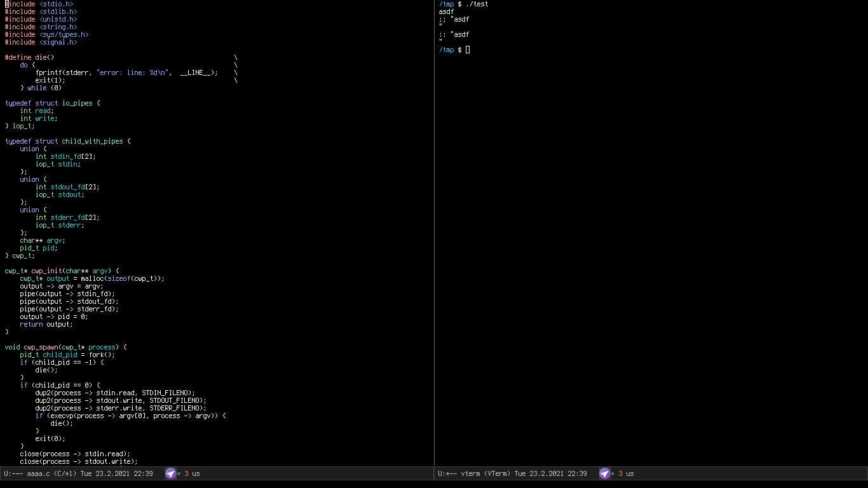Click the 'us' input layout in aaaa.c mode line
Image resolution: width=868 pixels, height=488 pixels.
[x=196, y=474]
